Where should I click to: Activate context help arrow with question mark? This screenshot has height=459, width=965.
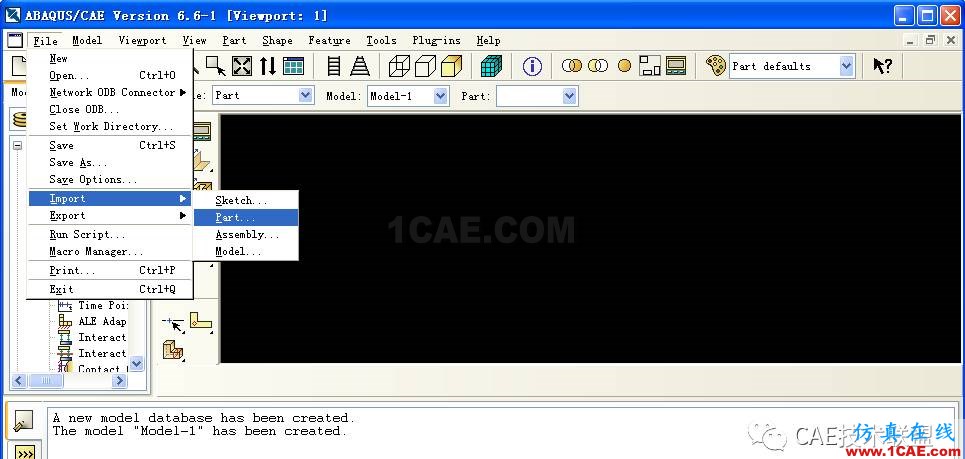point(883,66)
